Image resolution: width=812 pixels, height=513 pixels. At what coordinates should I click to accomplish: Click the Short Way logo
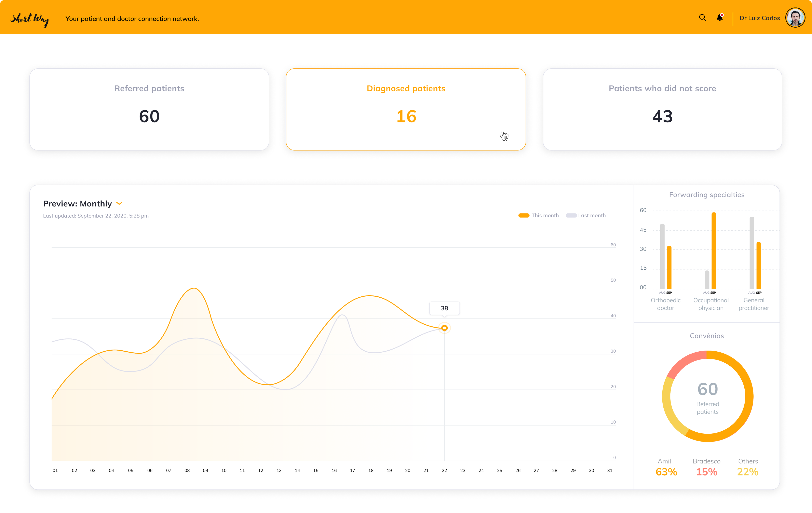click(30, 19)
